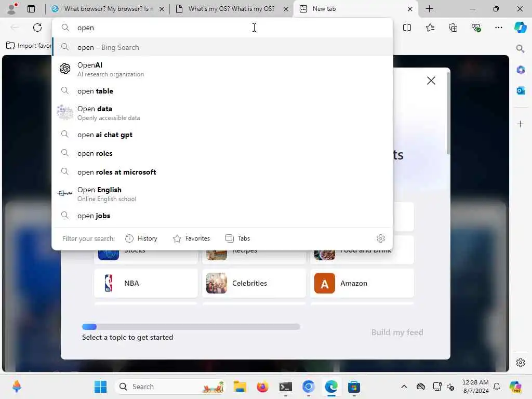Choose 'Open English' suggestion
The image size is (532, 399).
click(222, 194)
